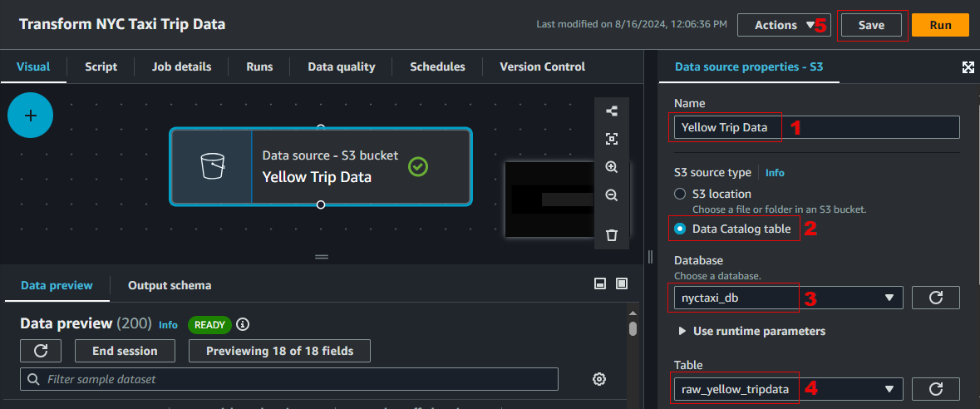The height and width of the screenshot is (409, 980).
Task: Open the Data quality tab
Action: click(x=342, y=67)
